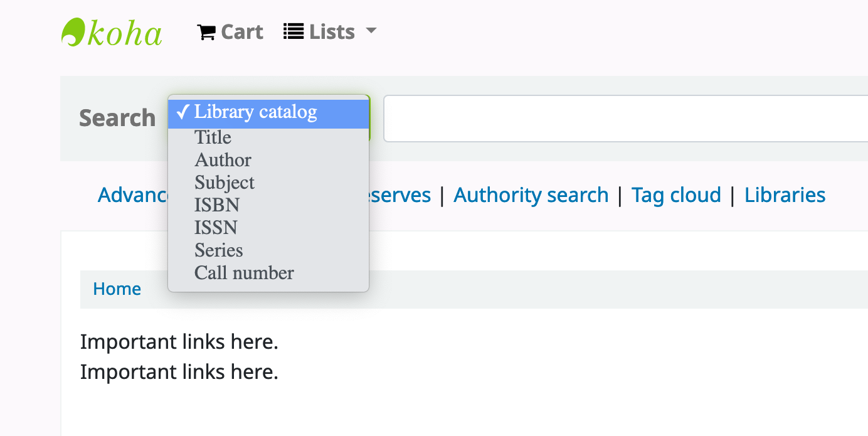Choose Series from the dropdown list
Screen dimensions: 868x436
(x=218, y=250)
